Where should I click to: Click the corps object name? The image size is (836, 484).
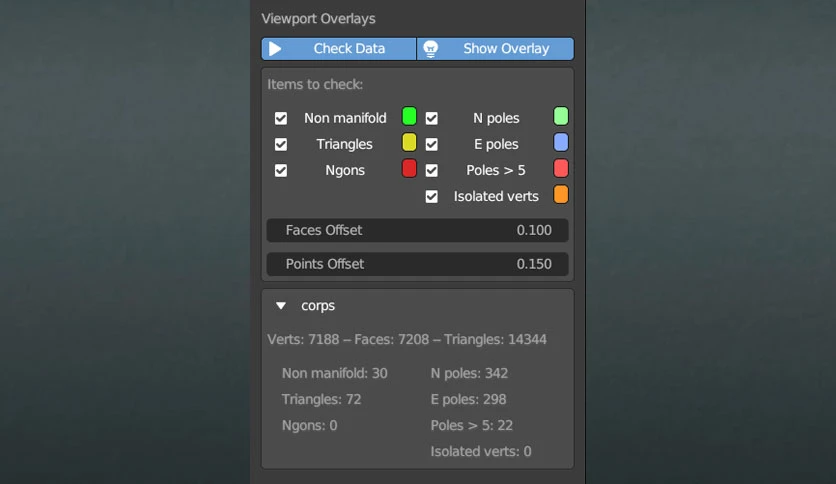pyautogui.click(x=318, y=306)
